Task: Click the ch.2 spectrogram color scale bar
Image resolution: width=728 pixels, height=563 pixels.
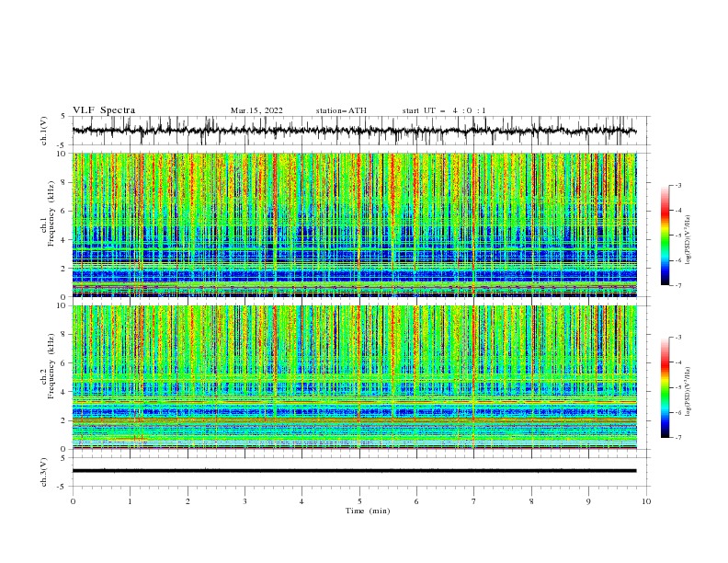Action: coord(665,387)
